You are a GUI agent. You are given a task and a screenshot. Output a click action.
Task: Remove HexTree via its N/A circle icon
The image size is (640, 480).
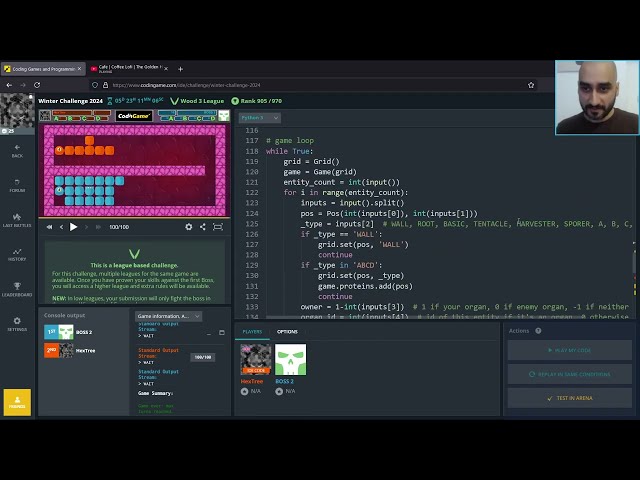(x=244, y=391)
